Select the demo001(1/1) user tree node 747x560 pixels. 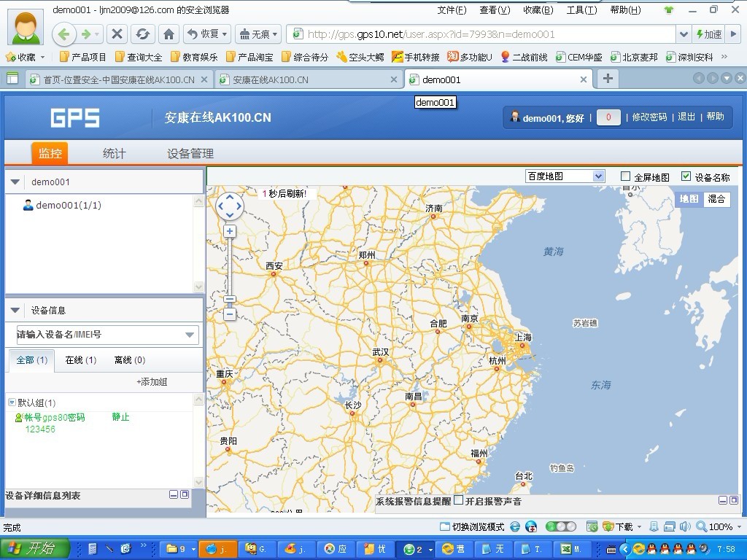[x=63, y=205]
